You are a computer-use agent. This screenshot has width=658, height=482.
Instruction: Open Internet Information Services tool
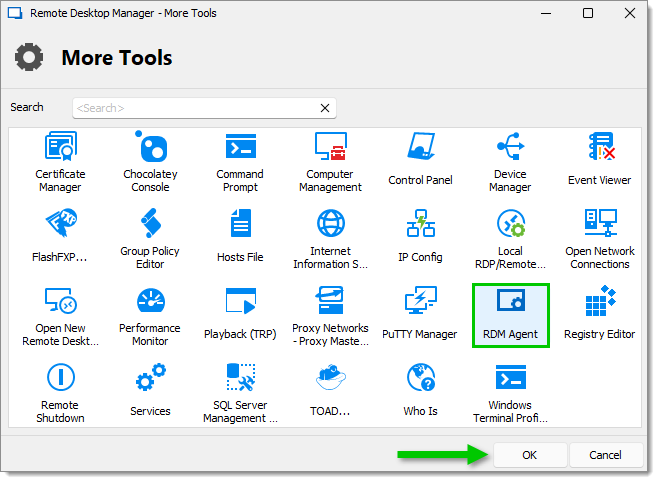point(330,238)
